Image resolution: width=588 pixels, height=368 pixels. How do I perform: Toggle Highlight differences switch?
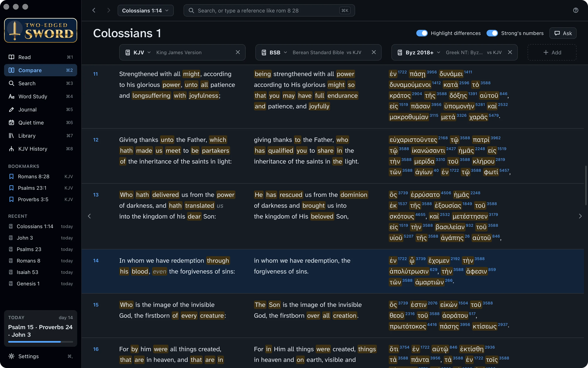click(x=422, y=33)
